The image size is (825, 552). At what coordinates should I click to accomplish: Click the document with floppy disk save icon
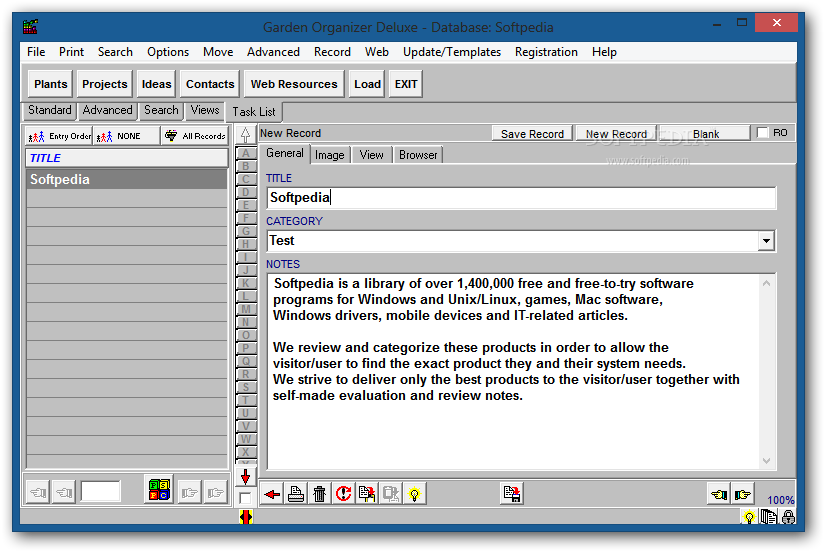pyautogui.click(x=511, y=494)
